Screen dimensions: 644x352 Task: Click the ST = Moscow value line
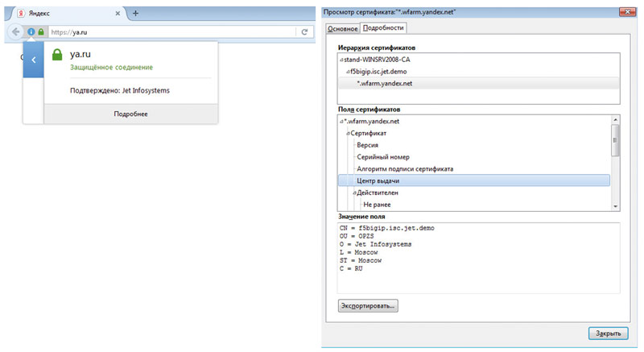click(361, 260)
